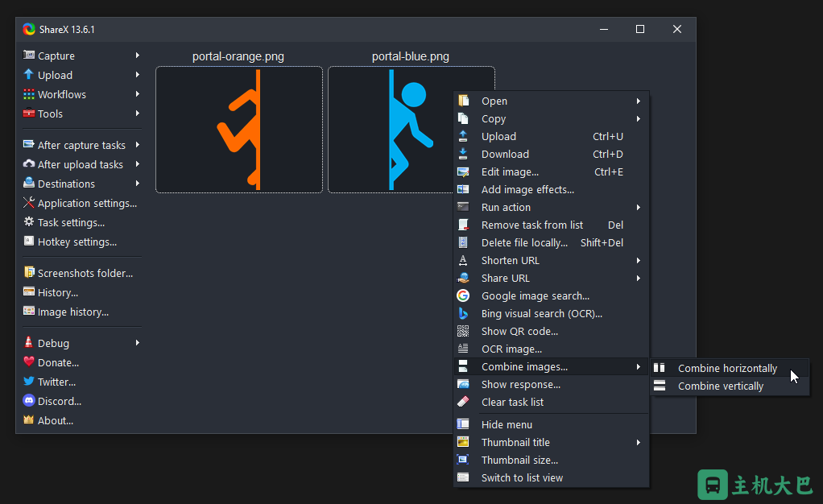Image resolution: width=823 pixels, height=504 pixels.
Task: Click the Destinations icon
Action: 29,184
